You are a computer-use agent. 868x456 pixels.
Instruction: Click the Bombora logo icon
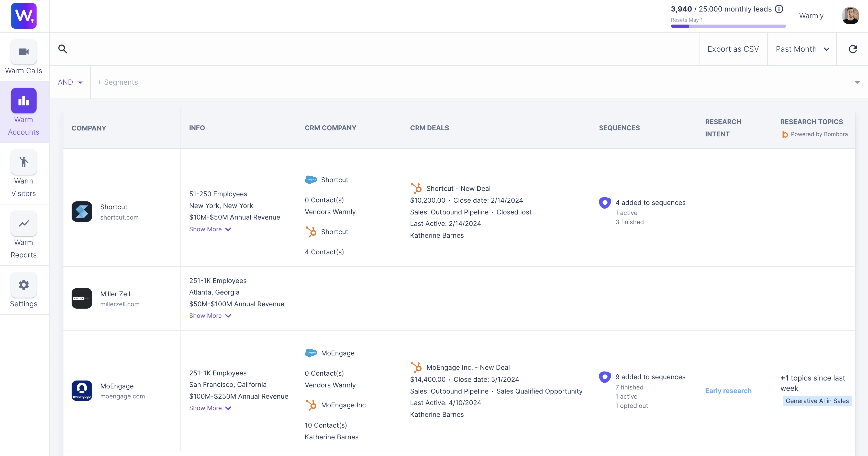pos(785,135)
